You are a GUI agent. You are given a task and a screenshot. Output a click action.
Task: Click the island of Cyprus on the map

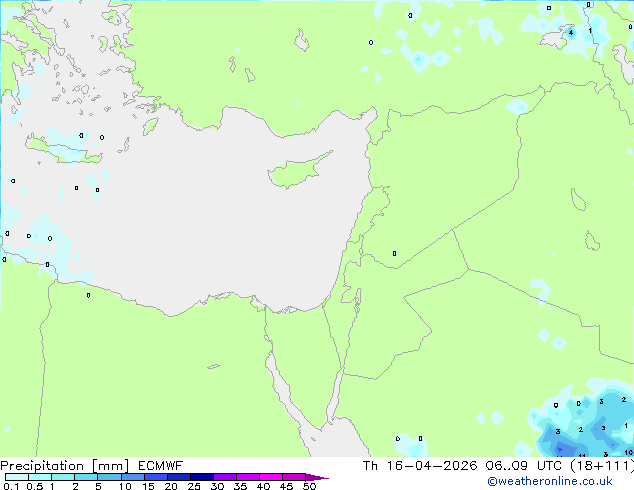tap(295, 172)
